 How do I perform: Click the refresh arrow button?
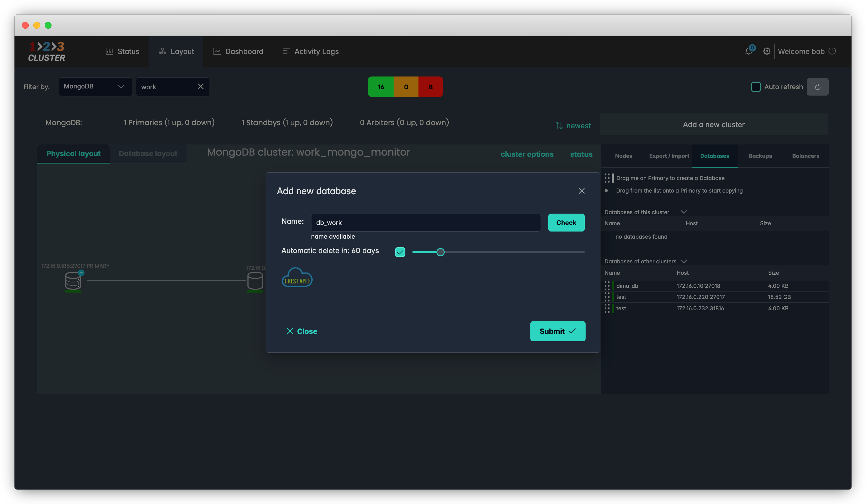pyautogui.click(x=818, y=87)
